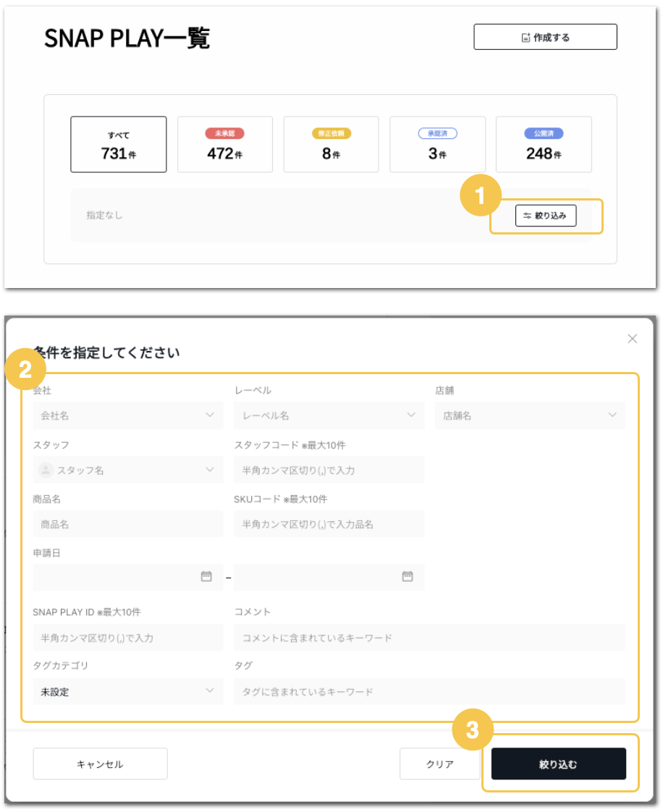
Task: Open the 絞り込み filter button
Action: (x=546, y=216)
